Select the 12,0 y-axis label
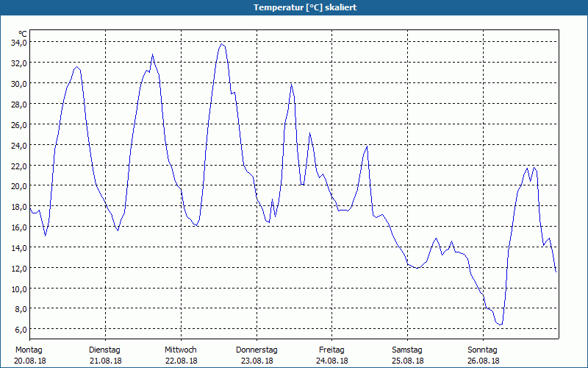This screenshot has width=588, height=368. [19, 269]
